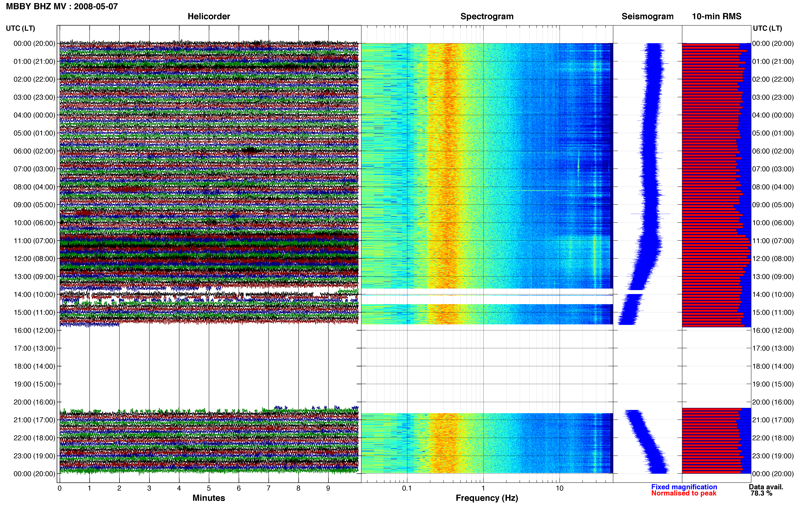Click left time label '15:00 (11:00)'
This screenshot has height=508, width=812.
pos(34,312)
